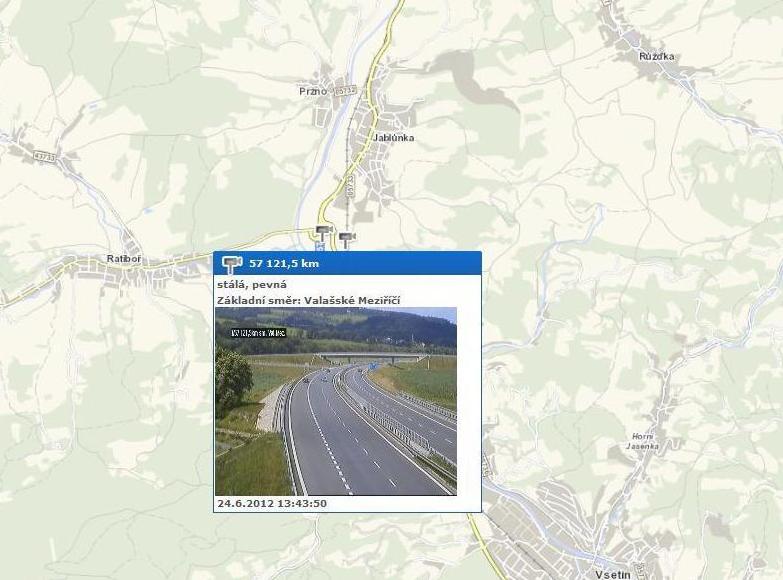This screenshot has height=580, width=783.
Task: Click the blue road 57 shield under the camera marker
Action: coord(320,246)
